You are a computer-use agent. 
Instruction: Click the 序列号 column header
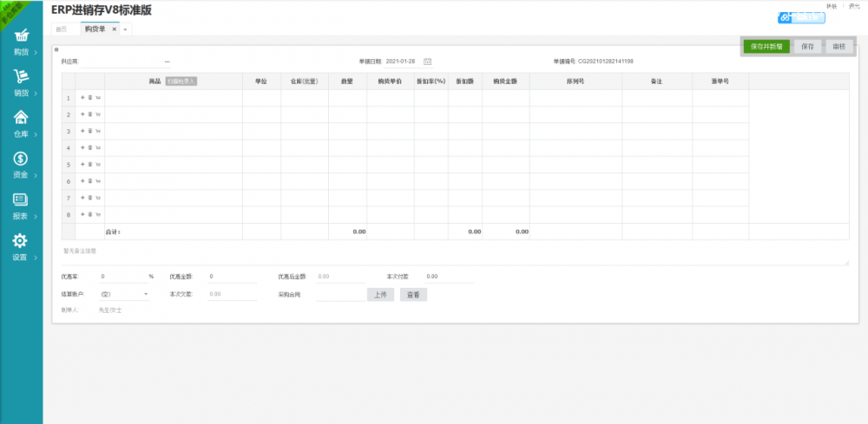coord(575,82)
